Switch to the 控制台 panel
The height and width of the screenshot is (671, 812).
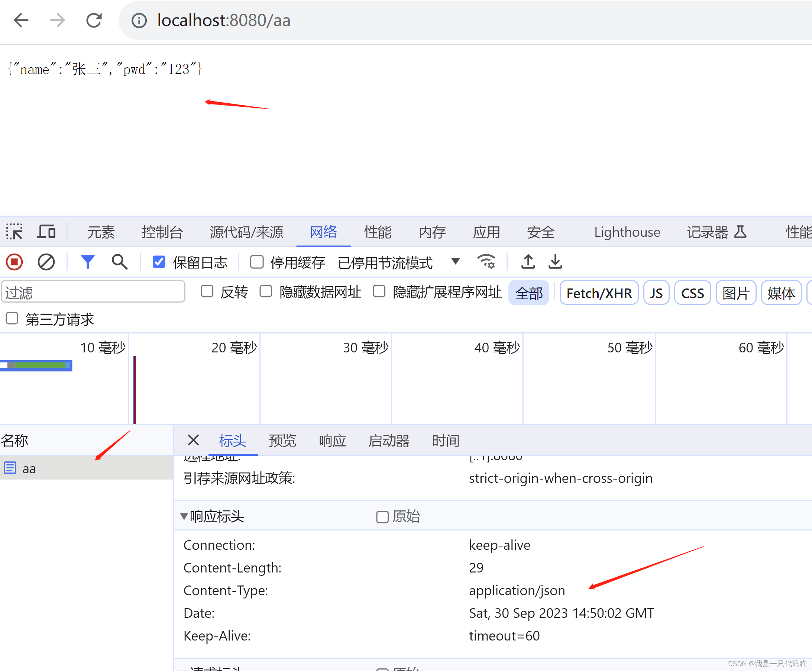162,232
